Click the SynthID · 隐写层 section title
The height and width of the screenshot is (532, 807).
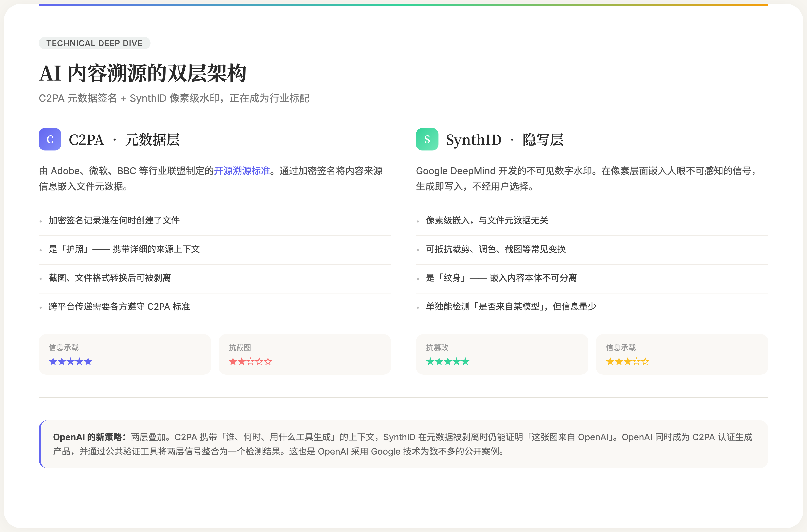coord(505,140)
